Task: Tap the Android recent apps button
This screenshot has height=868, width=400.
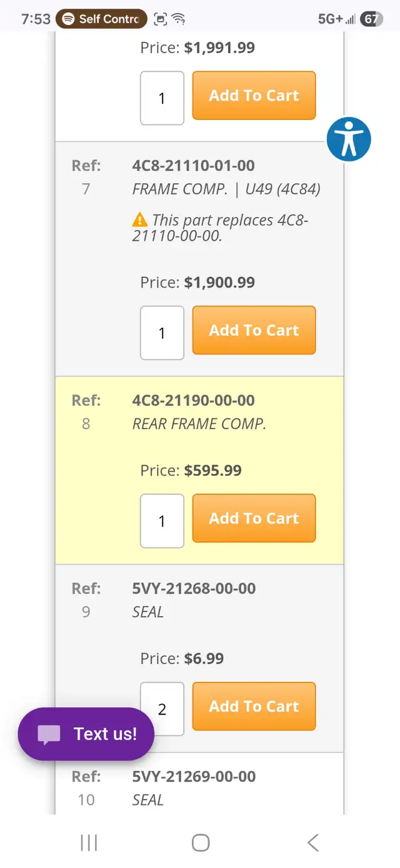Action: pos(89,842)
